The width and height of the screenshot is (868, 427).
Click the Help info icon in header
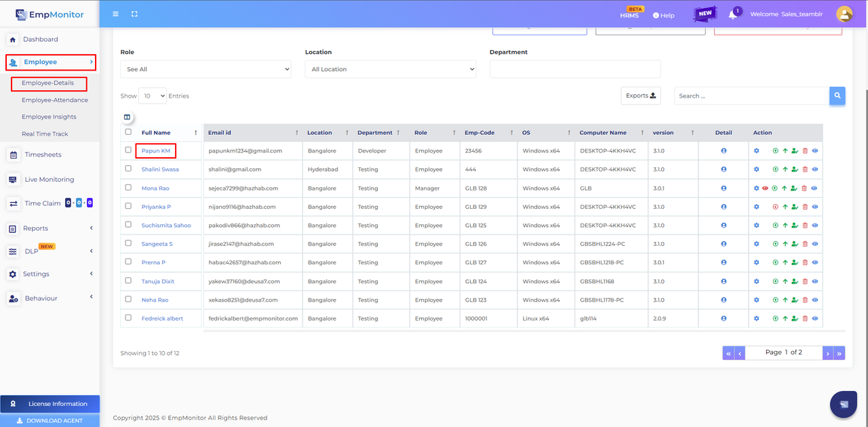(x=656, y=15)
